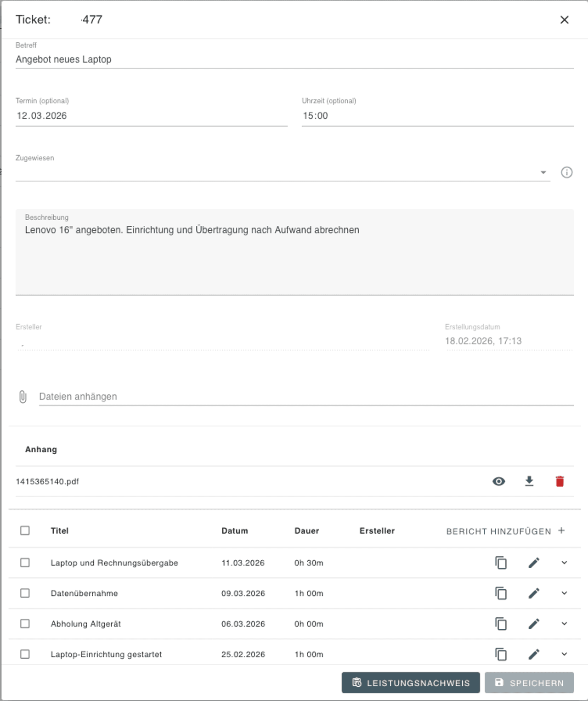Copy the Laptop und Rechnungsübergabe report
The height and width of the screenshot is (701, 588).
[x=501, y=563]
